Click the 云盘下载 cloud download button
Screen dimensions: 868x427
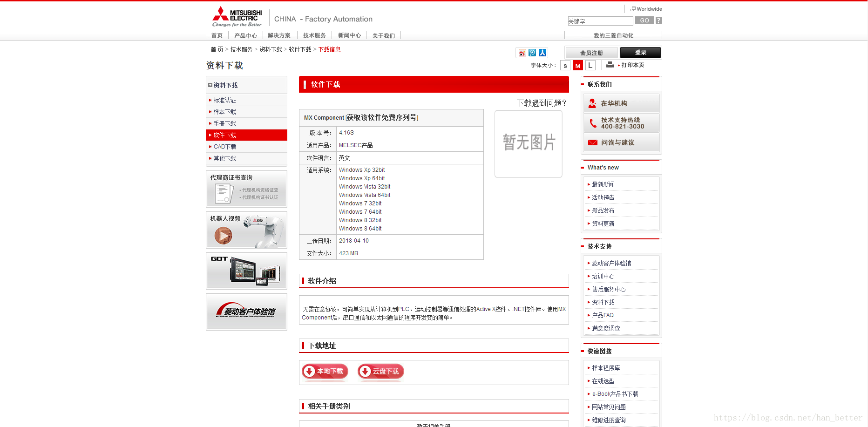380,372
